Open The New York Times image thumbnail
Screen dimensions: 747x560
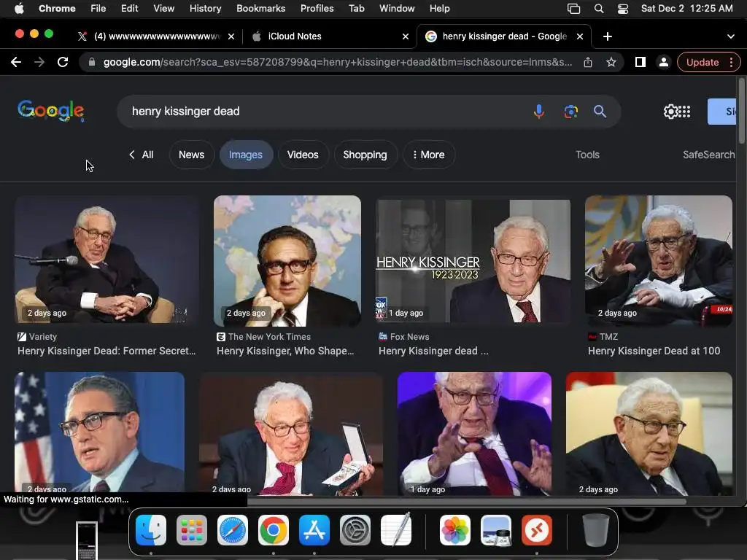[287, 260]
